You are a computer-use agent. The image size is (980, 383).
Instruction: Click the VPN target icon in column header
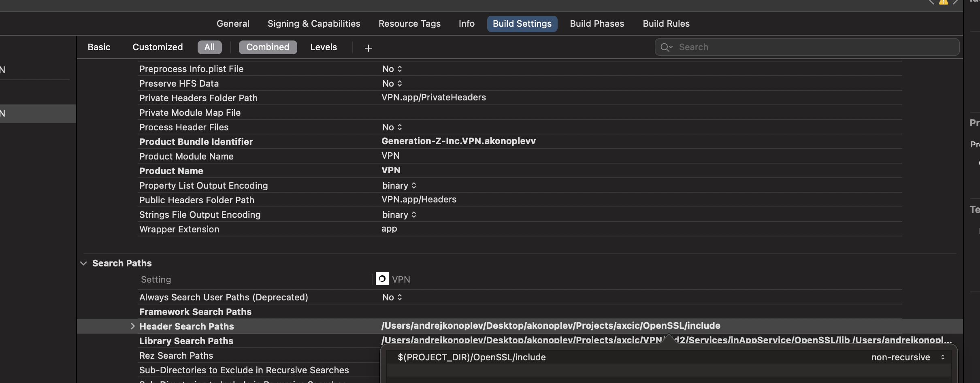coord(382,279)
